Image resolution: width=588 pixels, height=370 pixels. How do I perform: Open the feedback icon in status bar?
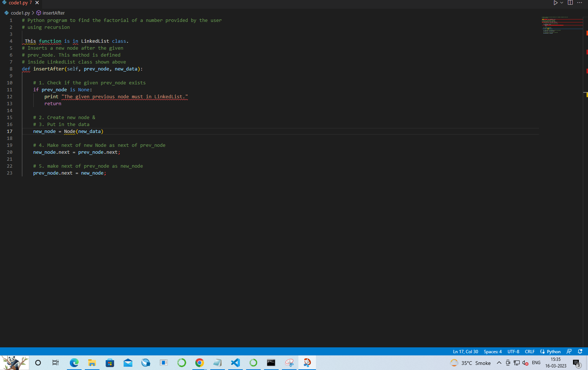(569, 352)
